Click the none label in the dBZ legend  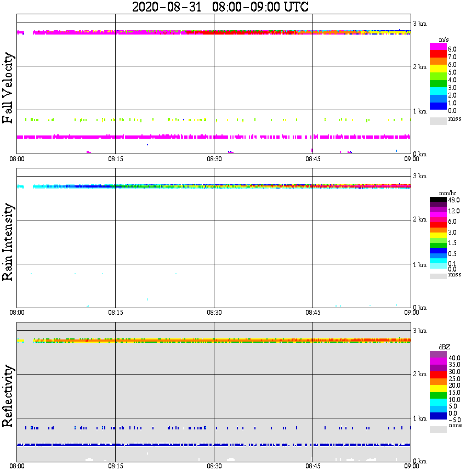pos(455,426)
